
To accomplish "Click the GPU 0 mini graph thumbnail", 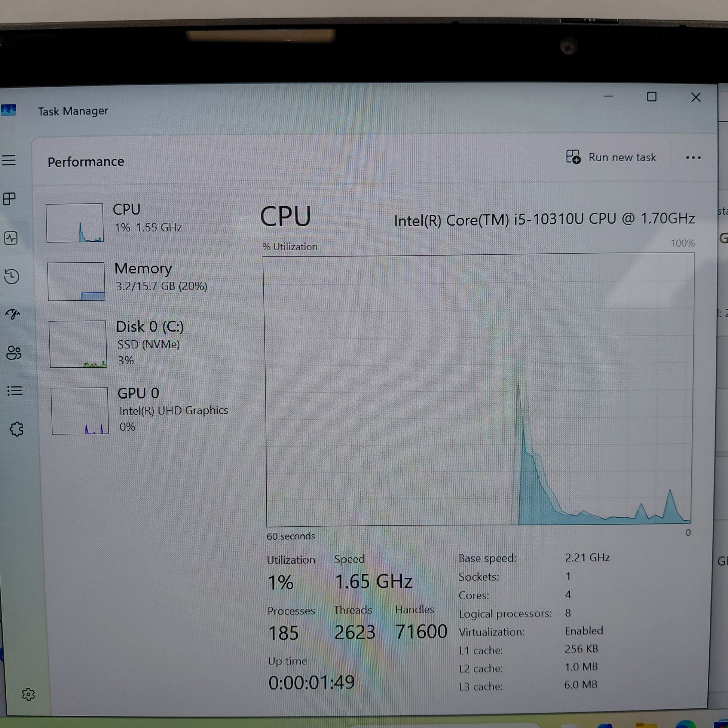I will (x=80, y=411).
